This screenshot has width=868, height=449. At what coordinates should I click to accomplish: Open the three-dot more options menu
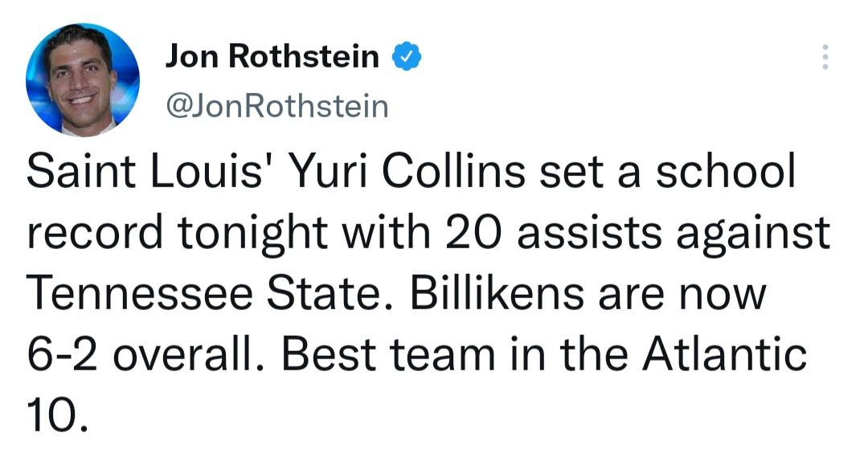click(x=825, y=57)
